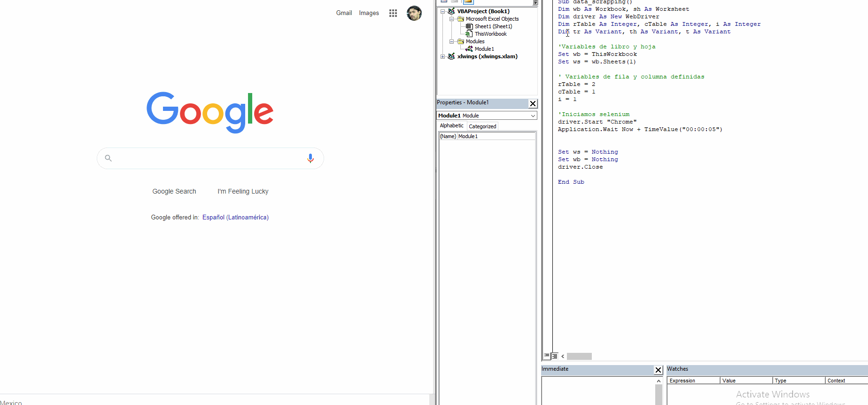Image resolution: width=868 pixels, height=405 pixels.
Task: Click the VBAProject (Book1) project icon
Action: click(x=451, y=11)
